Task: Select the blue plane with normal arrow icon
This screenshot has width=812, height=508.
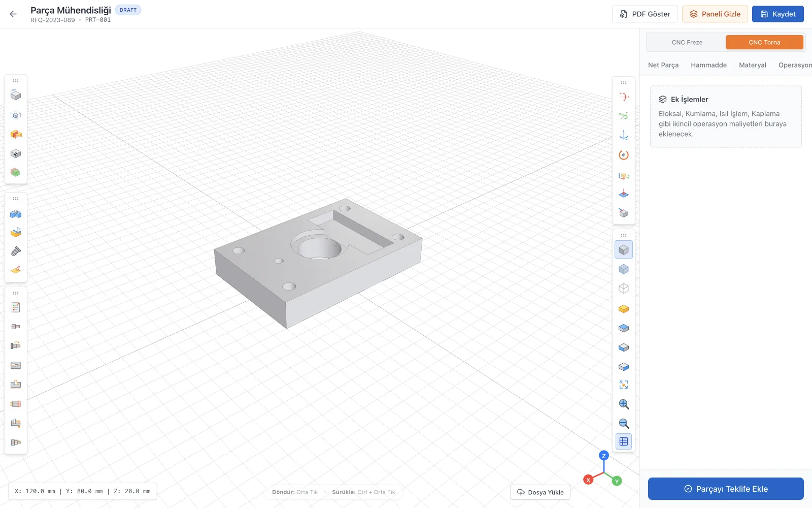Action: [x=624, y=194]
